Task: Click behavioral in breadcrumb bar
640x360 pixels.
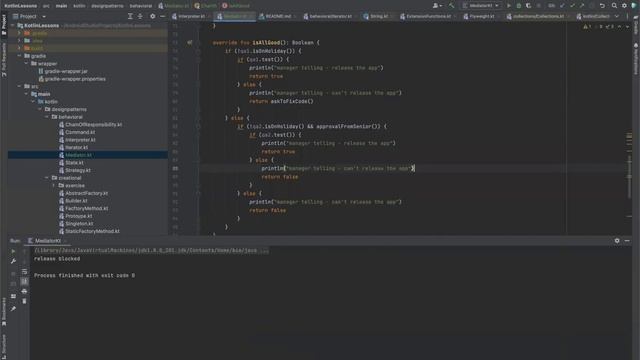Action: coord(141,6)
